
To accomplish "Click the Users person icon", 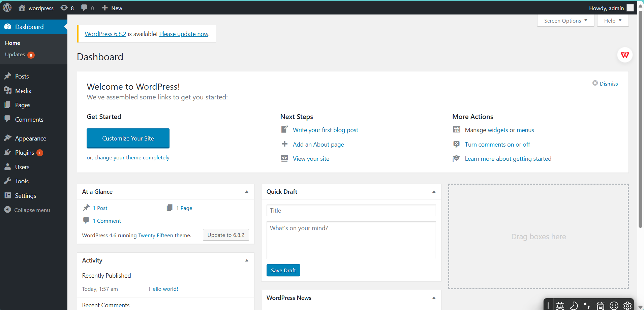I will click(8, 167).
